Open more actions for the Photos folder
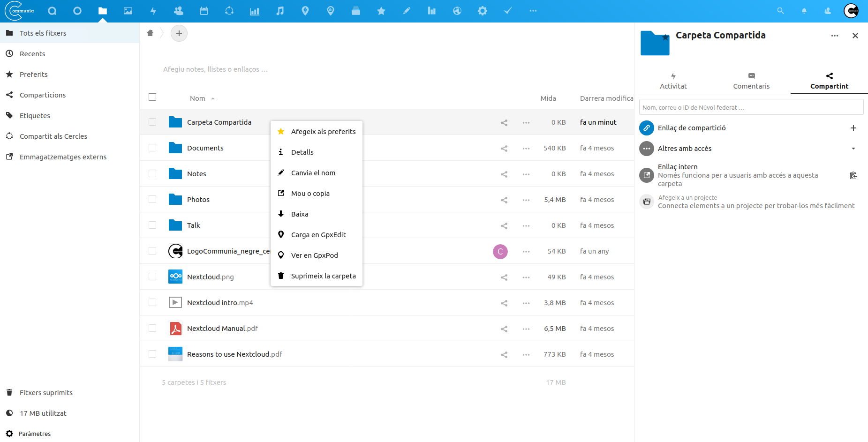This screenshot has width=868, height=442. coord(526,200)
